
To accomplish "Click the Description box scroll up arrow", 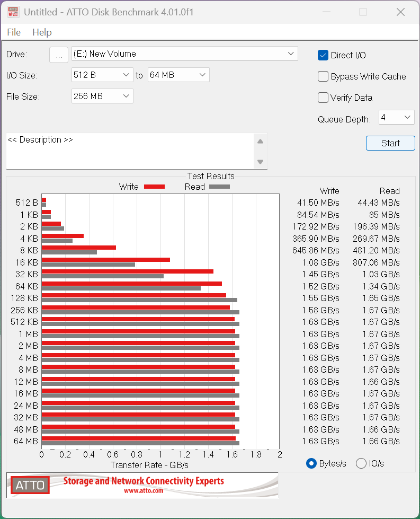I will (260, 142).
